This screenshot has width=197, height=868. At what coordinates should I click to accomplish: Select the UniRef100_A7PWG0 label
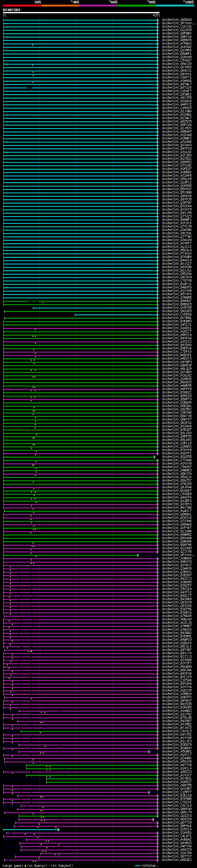pos(177,43)
